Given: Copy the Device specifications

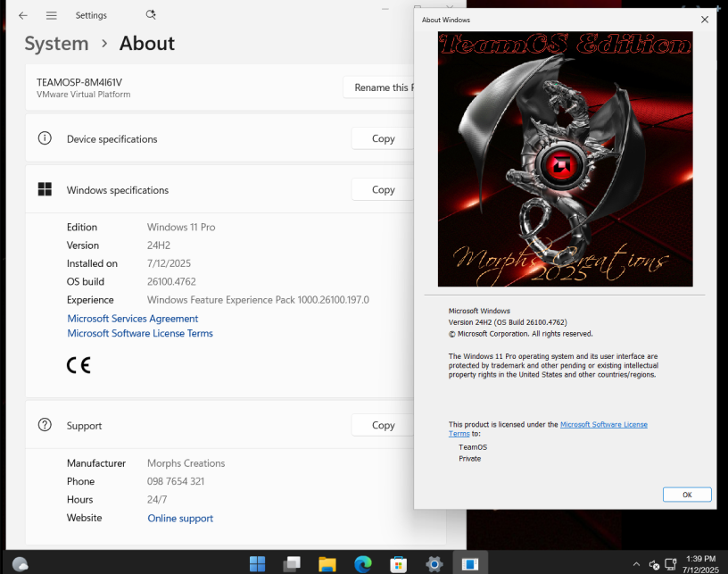Looking at the screenshot, I should pyautogui.click(x=383, y=138).
